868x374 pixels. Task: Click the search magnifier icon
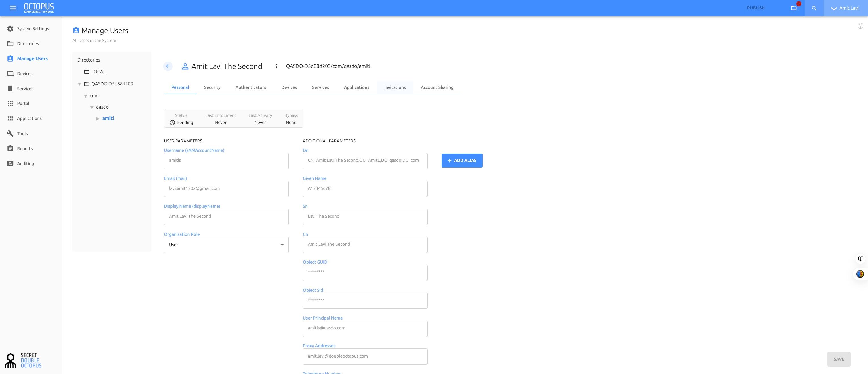pyautogui.click(x=814, y=8)
